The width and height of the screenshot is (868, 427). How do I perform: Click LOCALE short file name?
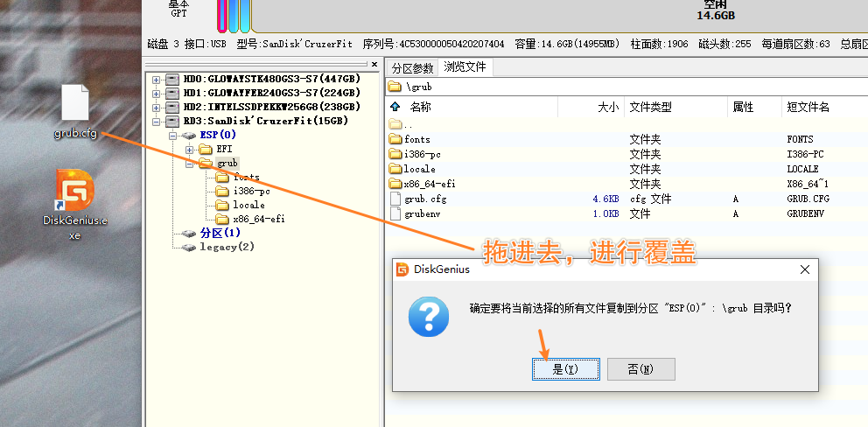click(802, 169)
